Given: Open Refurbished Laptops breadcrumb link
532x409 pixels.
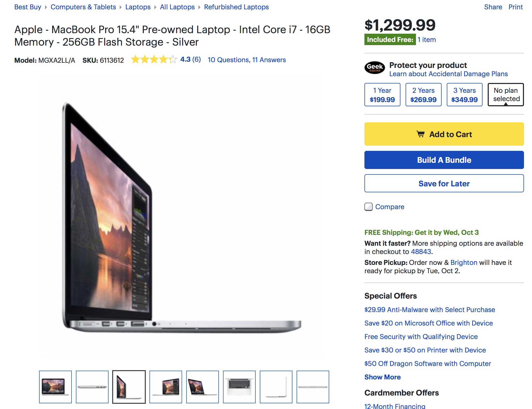Looking at the screenshot, I should [236, 7].
